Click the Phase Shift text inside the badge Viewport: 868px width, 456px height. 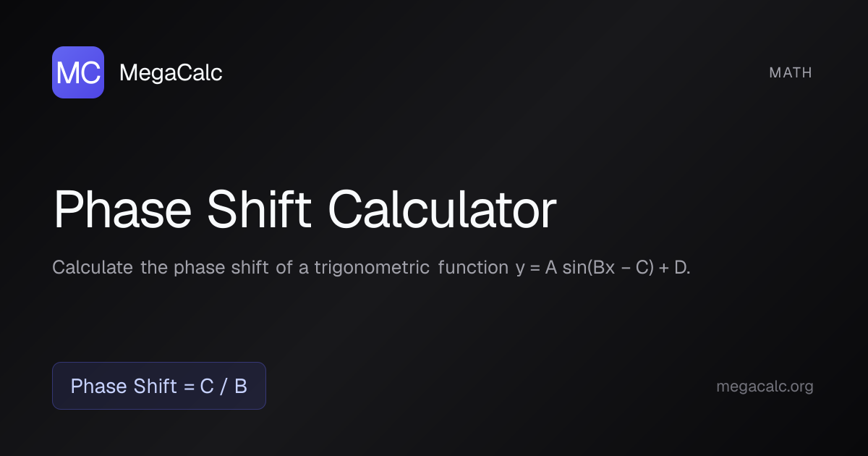point(124,387)
